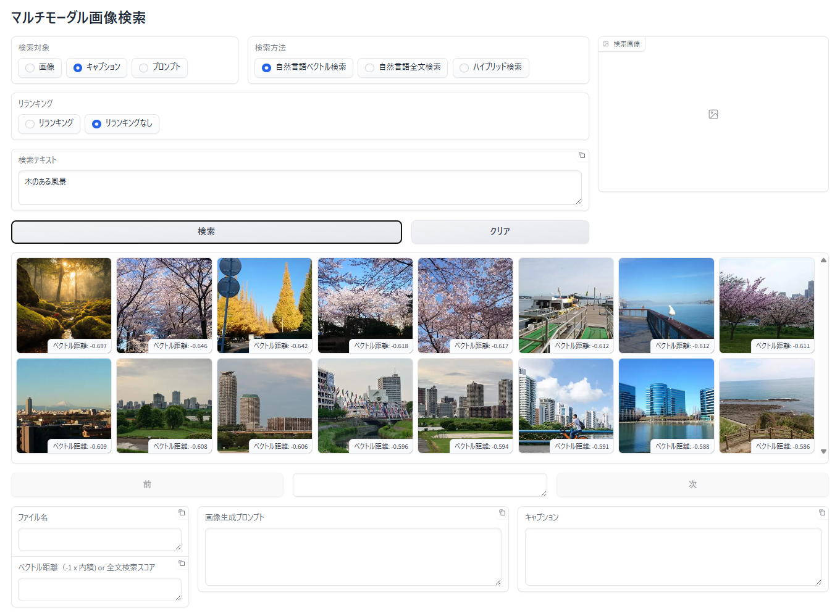Open seagull on railing thumbnail

[x=666, y=306]
